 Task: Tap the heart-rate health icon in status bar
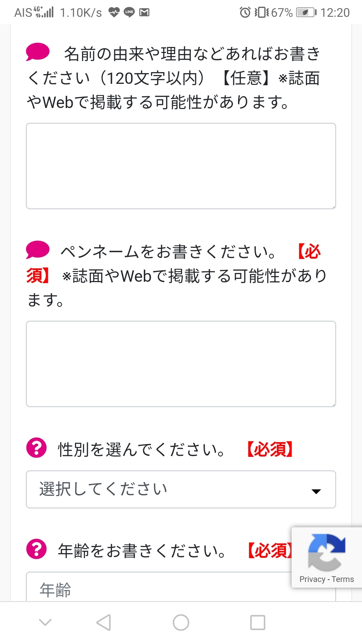[x=114, y=12]
